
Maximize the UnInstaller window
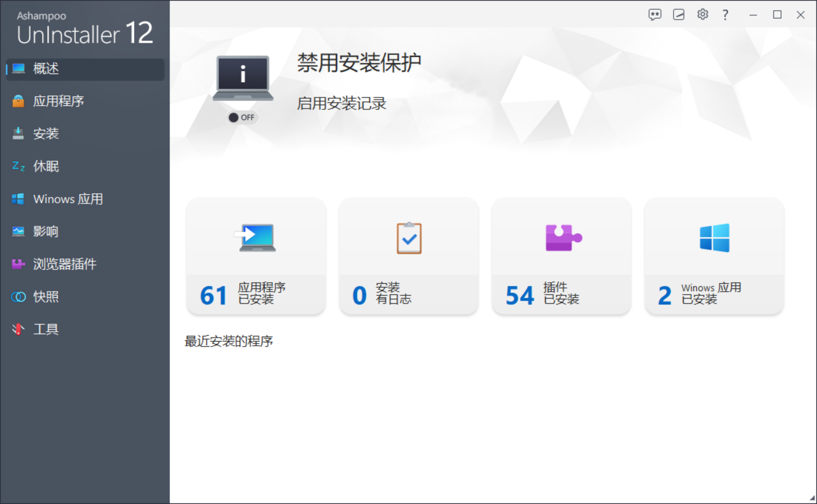(x=777, y=15)
